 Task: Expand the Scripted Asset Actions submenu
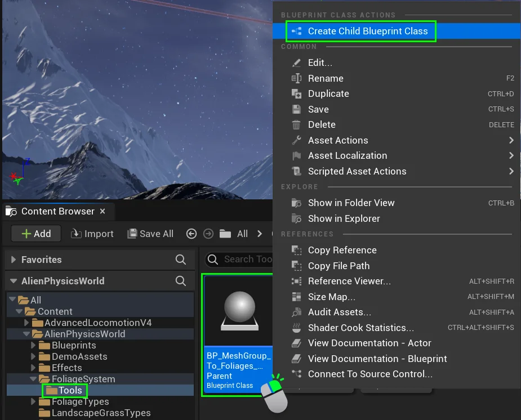tap(511, 171)
